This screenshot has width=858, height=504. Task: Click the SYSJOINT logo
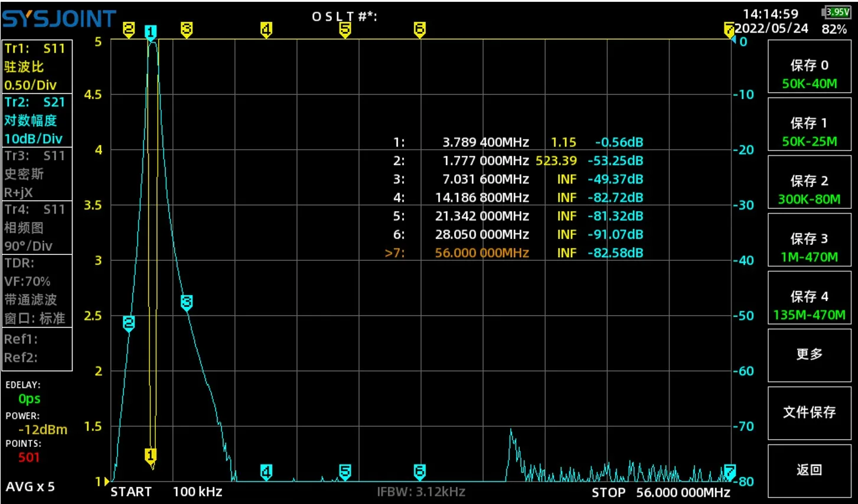(x=59, y=19)
